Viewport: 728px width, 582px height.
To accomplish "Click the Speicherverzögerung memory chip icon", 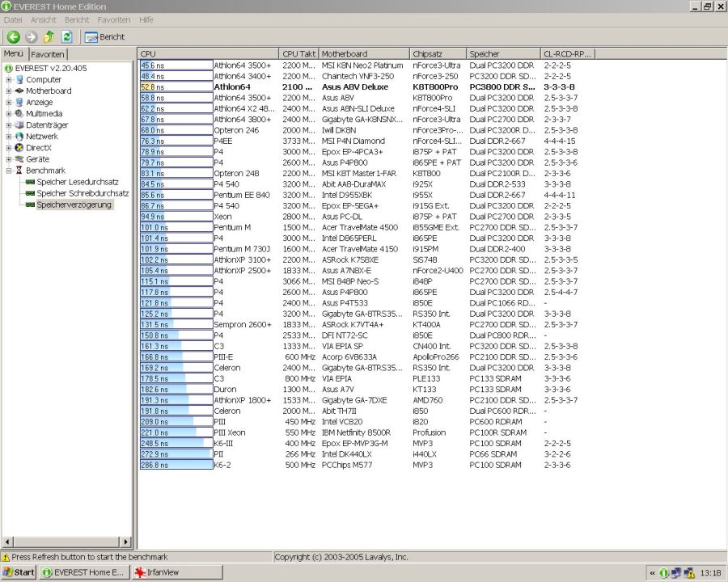I will click(30, 205).
